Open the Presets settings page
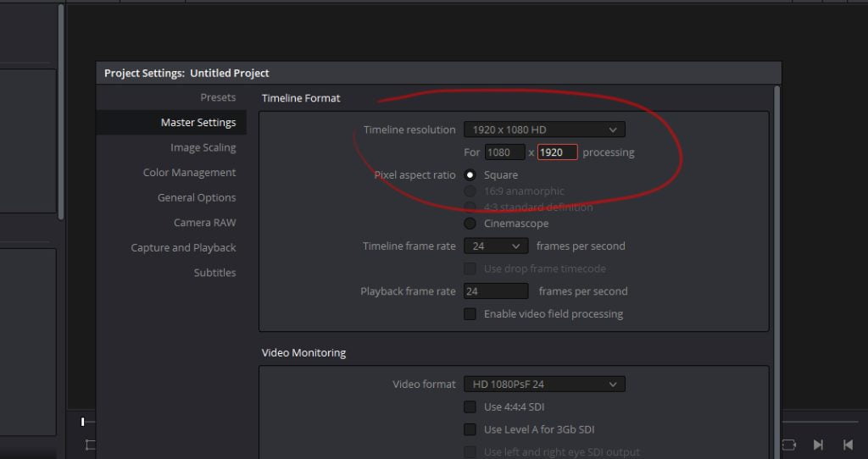Screen dimensions: 868x459 [218, 97]
